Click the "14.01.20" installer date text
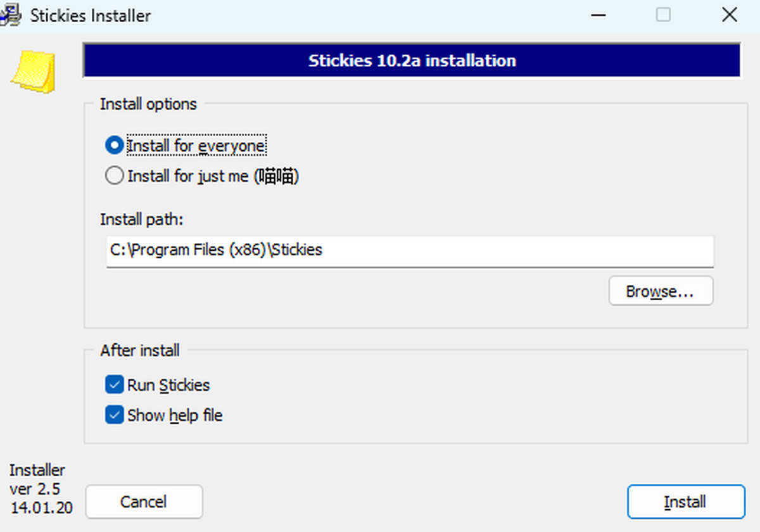 coord(41,507)
